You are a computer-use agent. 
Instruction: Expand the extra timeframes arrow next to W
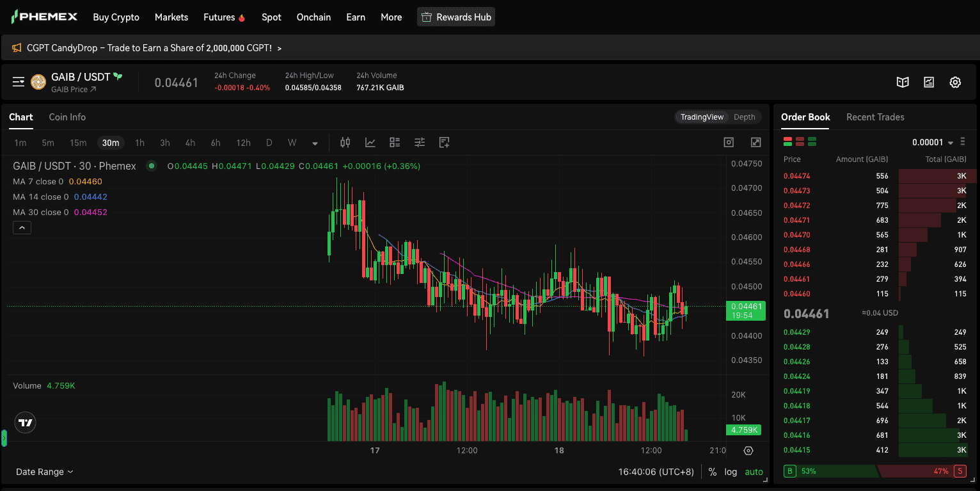[314, 143]
